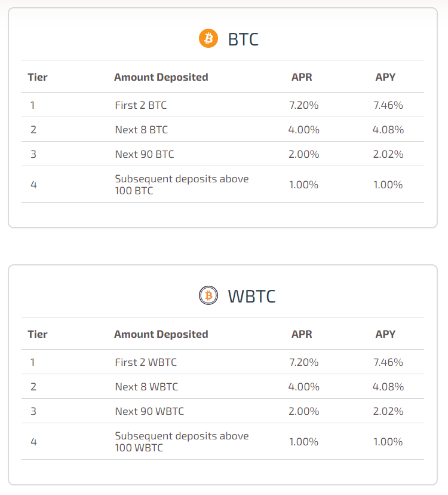The height and width of the screenshot is (495, 448).
Task: Click the orange Bitcoin logo icon
Action: click(208, 38)
